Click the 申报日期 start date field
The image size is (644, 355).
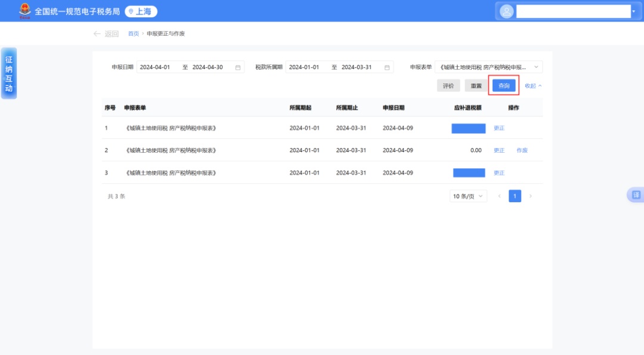pos(156,67)
